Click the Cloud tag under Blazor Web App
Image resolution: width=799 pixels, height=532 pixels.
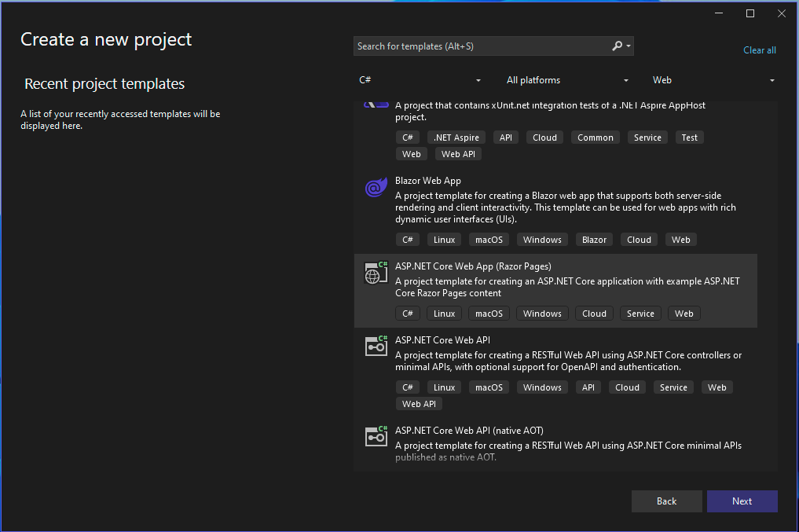point(639,240)
